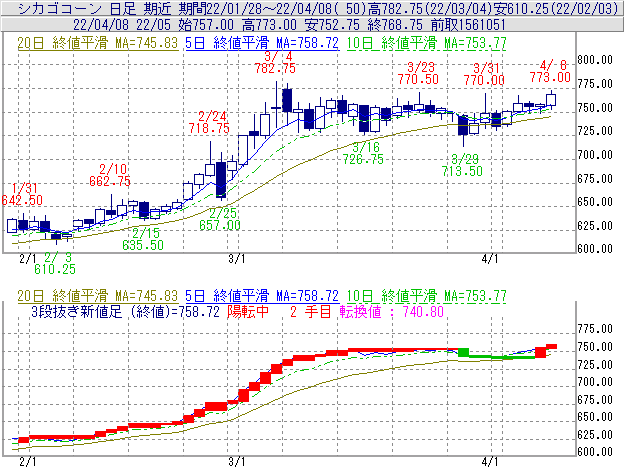Click the 3/29 low label 713.50
624x475 pixels.
coord(462,171)
